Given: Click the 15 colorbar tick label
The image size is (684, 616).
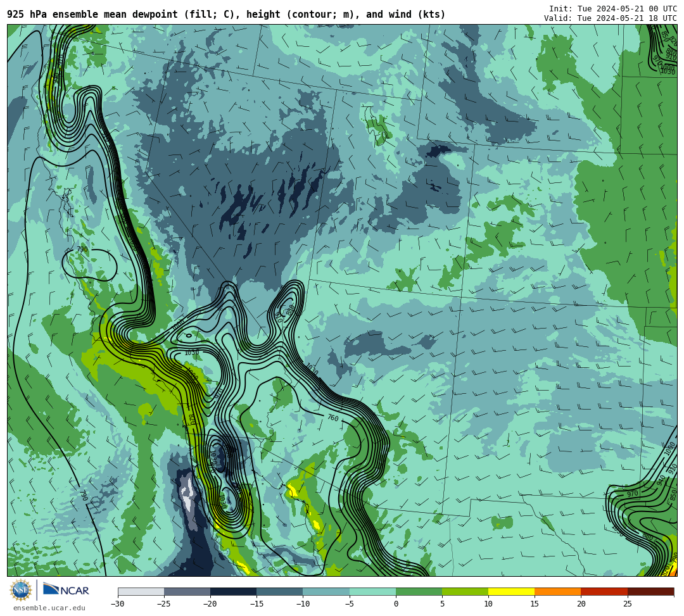Looking at the screenshot, I should [x=535, y=604].
